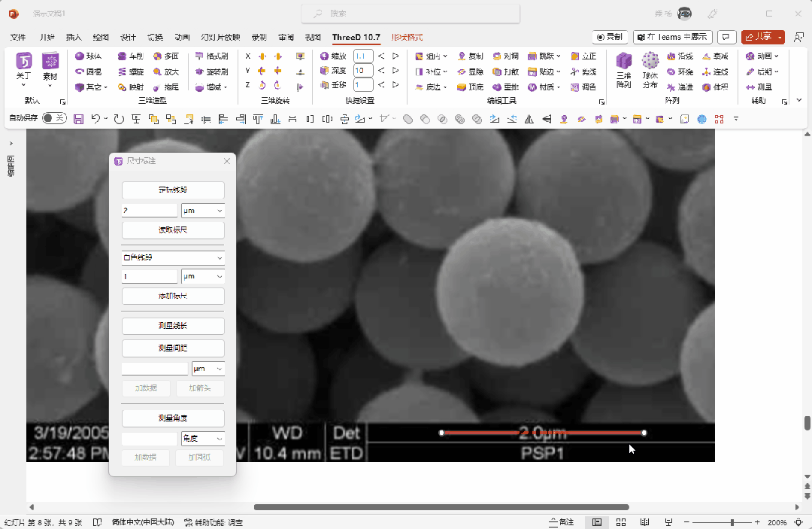Switch to the 视图 ribbon tab

click(313, 38)
